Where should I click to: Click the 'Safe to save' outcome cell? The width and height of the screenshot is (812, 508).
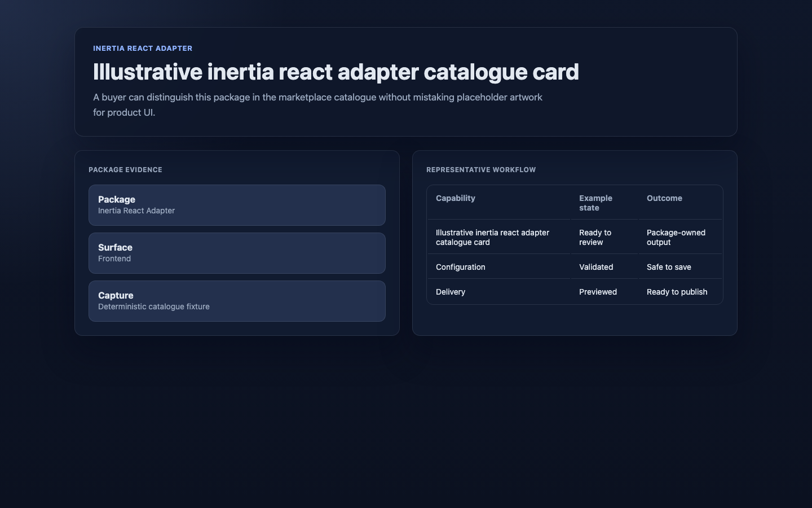pyautogui.click(x=680, y=267)
